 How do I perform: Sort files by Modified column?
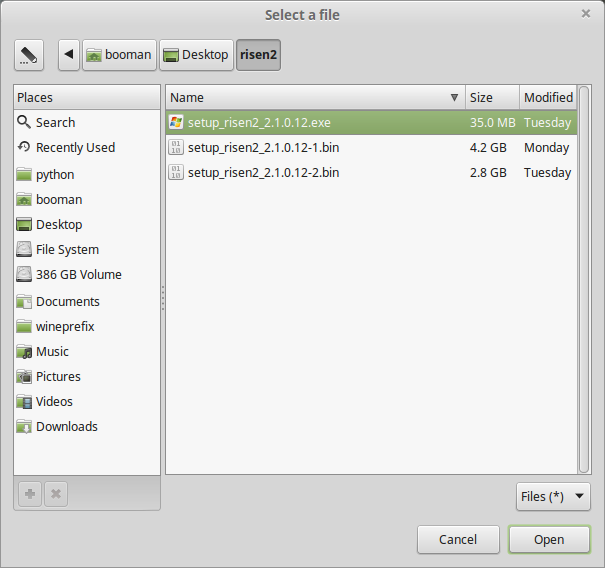pos(548,97)
